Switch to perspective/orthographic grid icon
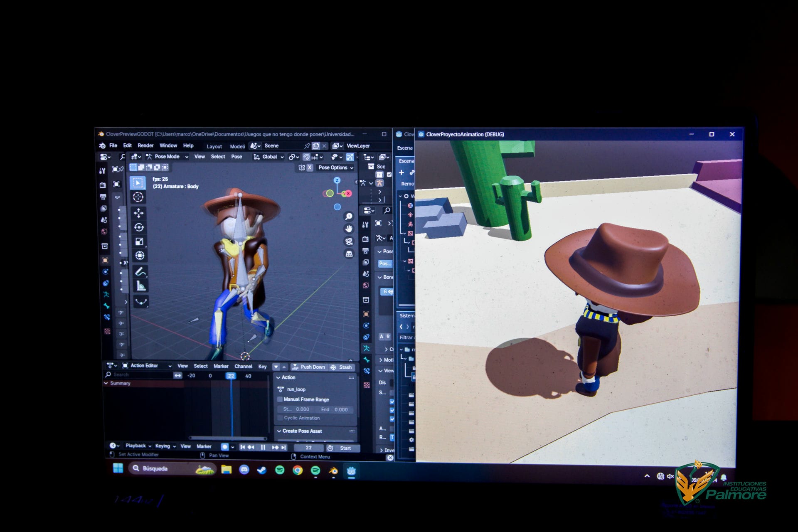 (x=349, y=254)
